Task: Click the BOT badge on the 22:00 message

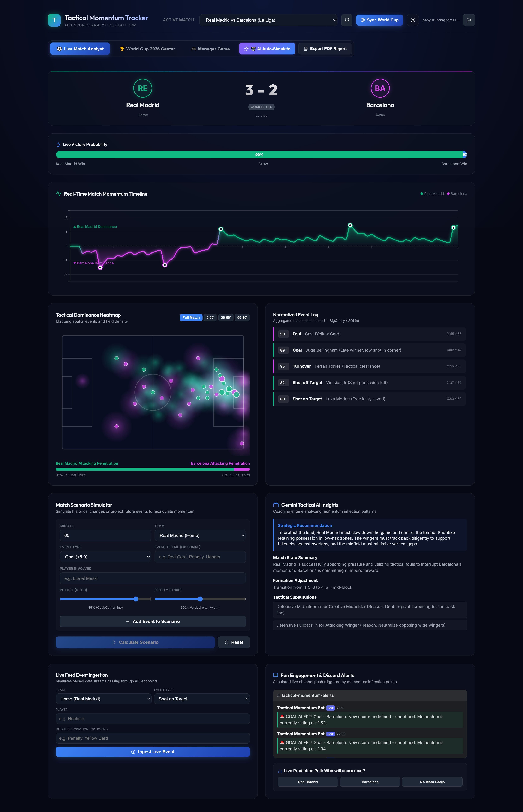Action: click(x=331, y=734)
